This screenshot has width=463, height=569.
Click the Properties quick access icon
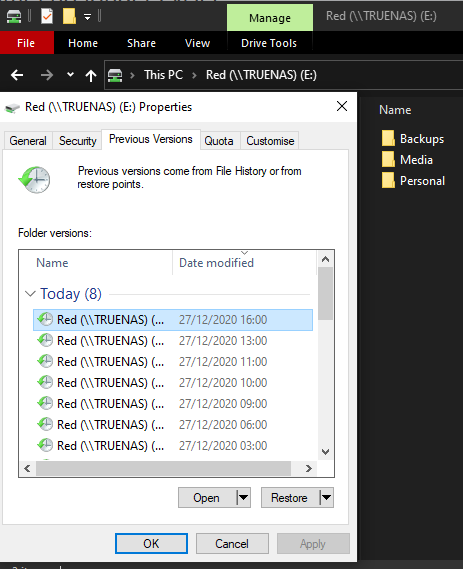[x=47, y=16]
